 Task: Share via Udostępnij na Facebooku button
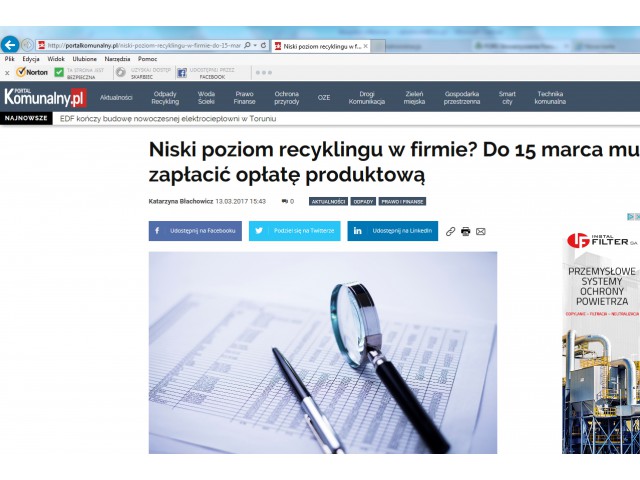pyautogui.click(x=195, y=231)
